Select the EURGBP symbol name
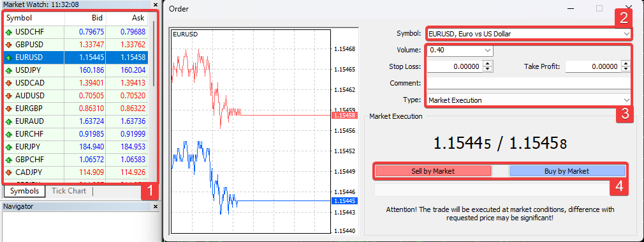This screenshot has height=242, width=644. coord(29,109)
